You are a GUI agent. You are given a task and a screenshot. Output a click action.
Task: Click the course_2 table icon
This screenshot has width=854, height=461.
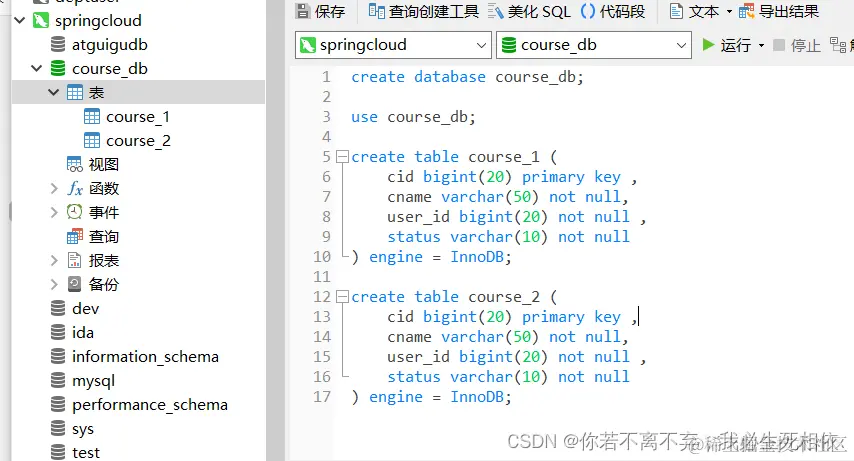click(92, 141)
